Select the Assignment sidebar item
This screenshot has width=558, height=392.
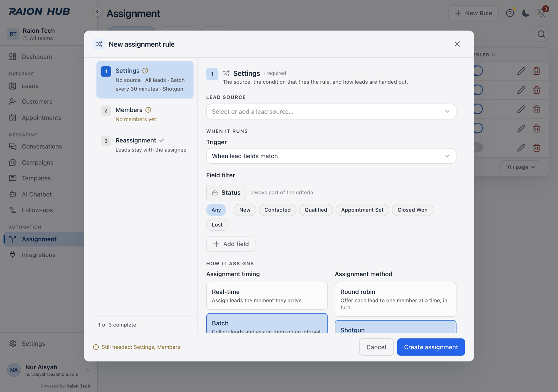[x=44, y=239]
